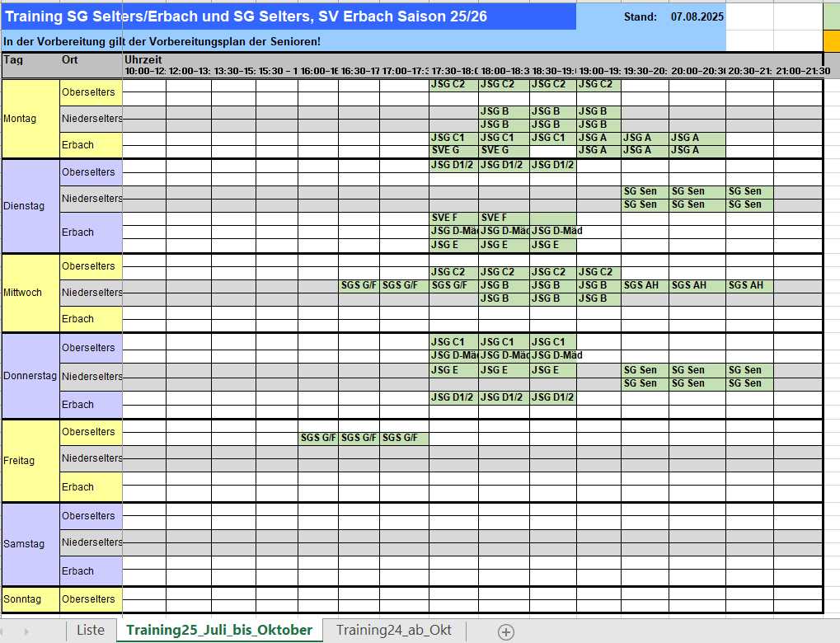Click the Stand: label cell
The image size is (840, 643).
(x=641, y=16)
